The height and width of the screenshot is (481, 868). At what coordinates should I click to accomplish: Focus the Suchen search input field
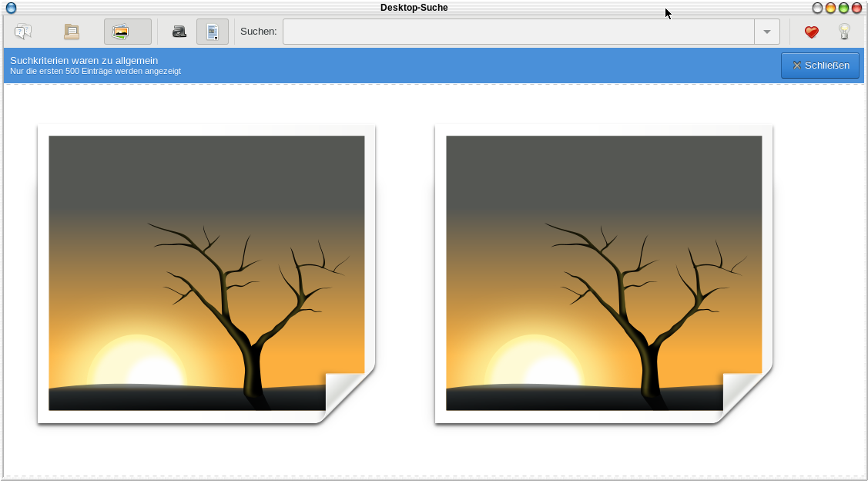click(x=518, y=32)
